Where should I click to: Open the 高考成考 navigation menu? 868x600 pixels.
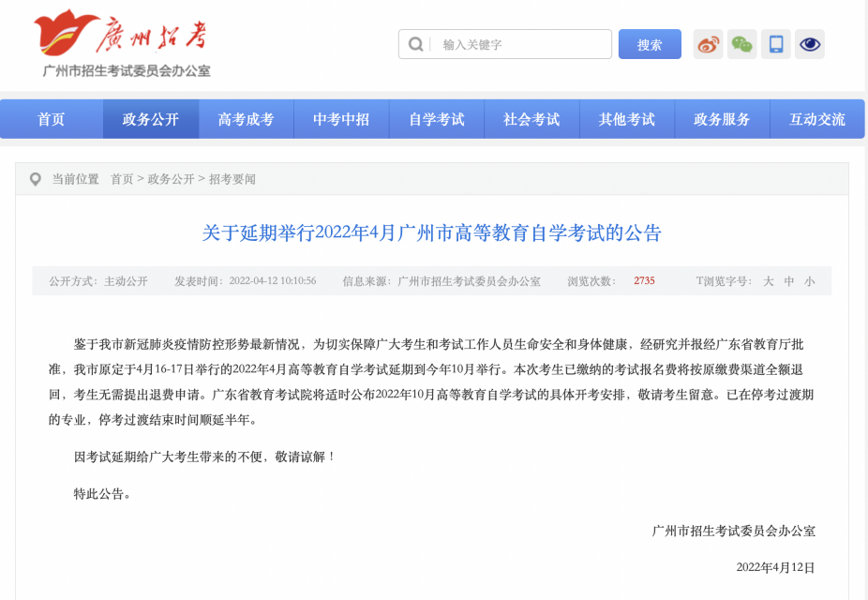(x=246, y=119)
